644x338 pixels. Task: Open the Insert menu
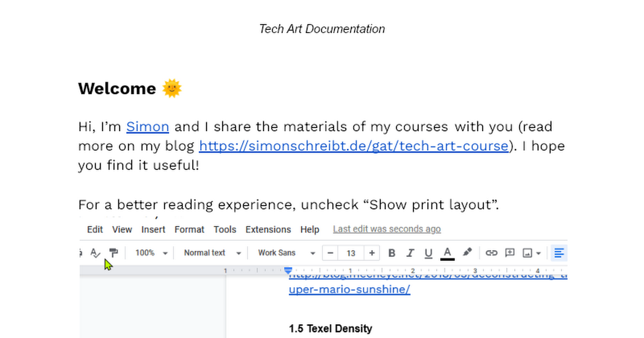tap(153, 229)
